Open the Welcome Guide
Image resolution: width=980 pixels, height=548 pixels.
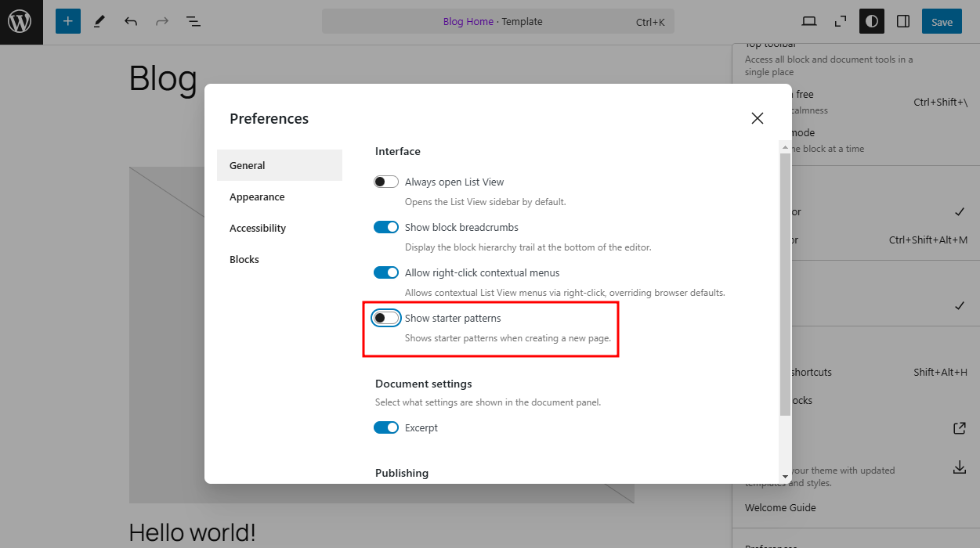780,507
